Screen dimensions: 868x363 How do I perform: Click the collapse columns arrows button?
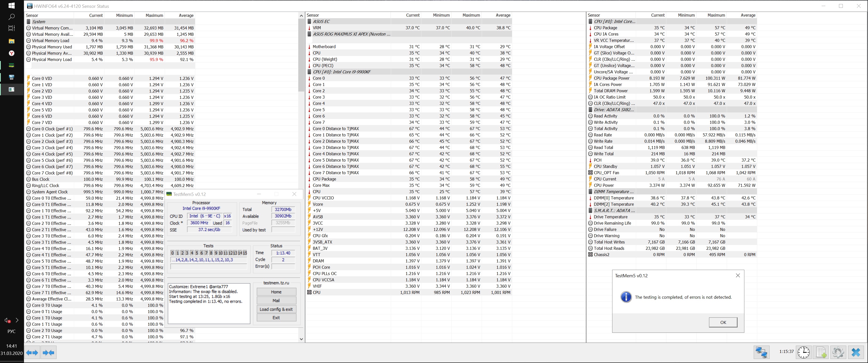(x=48, y=353)
